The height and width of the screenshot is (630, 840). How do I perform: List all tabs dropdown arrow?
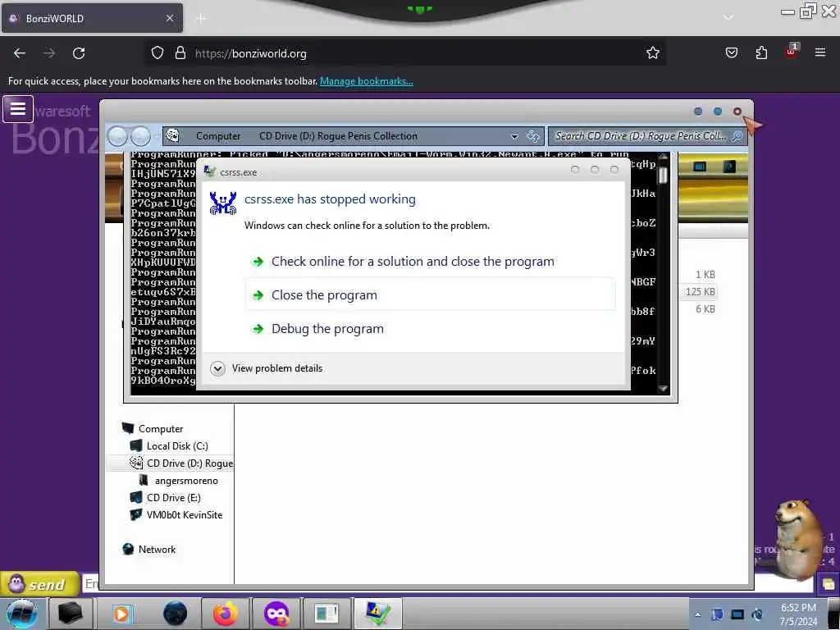click(728, 18)
